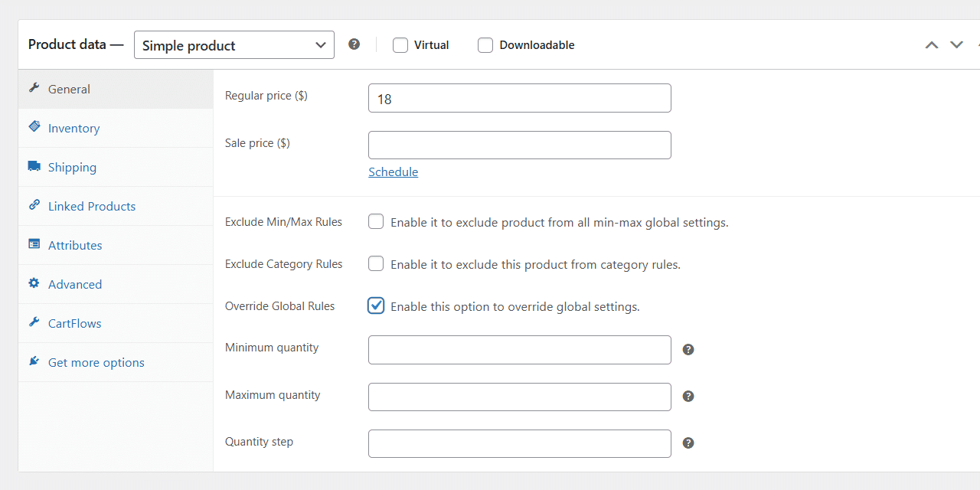The width and height of the screenshot is (980, 490).
Task: Open the Attributes tab
Action: tap(116, 245)
